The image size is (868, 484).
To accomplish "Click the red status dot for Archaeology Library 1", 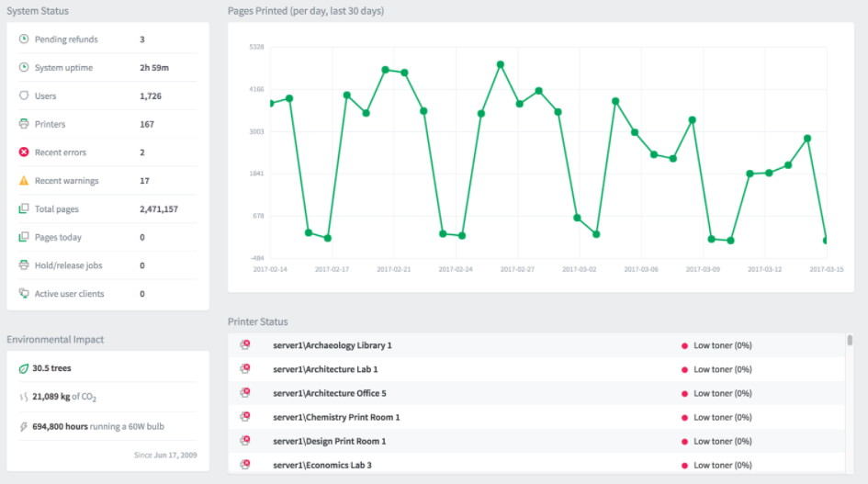I will (685, 345).
